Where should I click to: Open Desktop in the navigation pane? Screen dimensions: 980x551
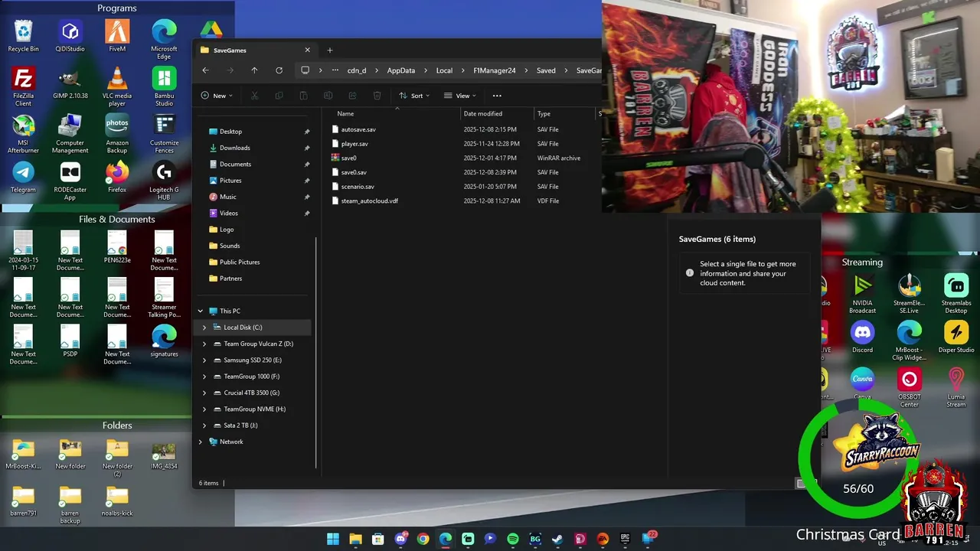[x=230, y=132]
